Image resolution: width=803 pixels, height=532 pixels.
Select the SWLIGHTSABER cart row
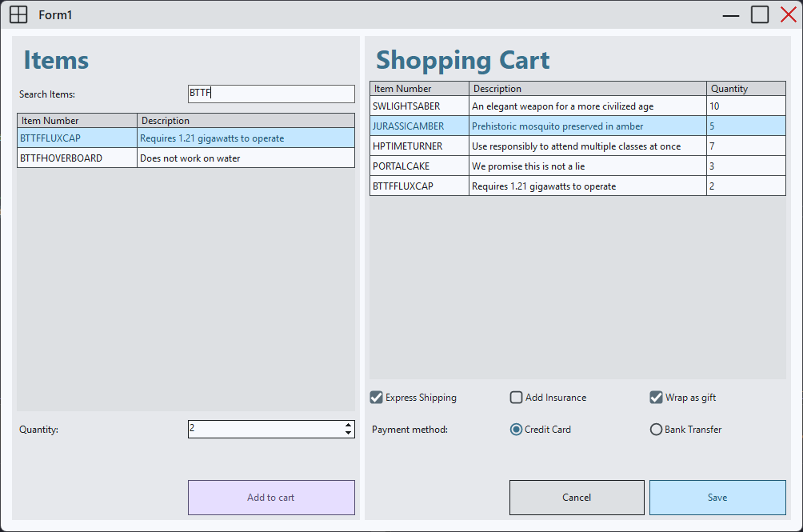577,106
